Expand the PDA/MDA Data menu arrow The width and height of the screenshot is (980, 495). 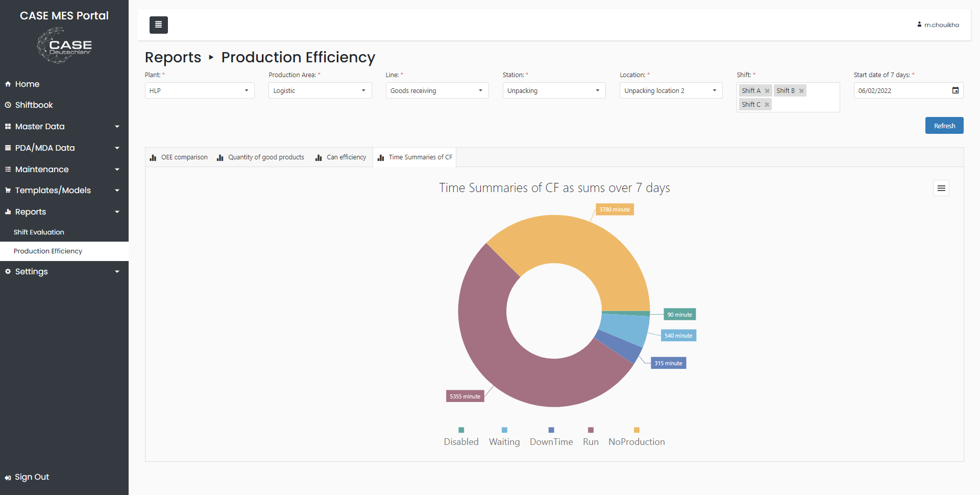pos(117,148)
